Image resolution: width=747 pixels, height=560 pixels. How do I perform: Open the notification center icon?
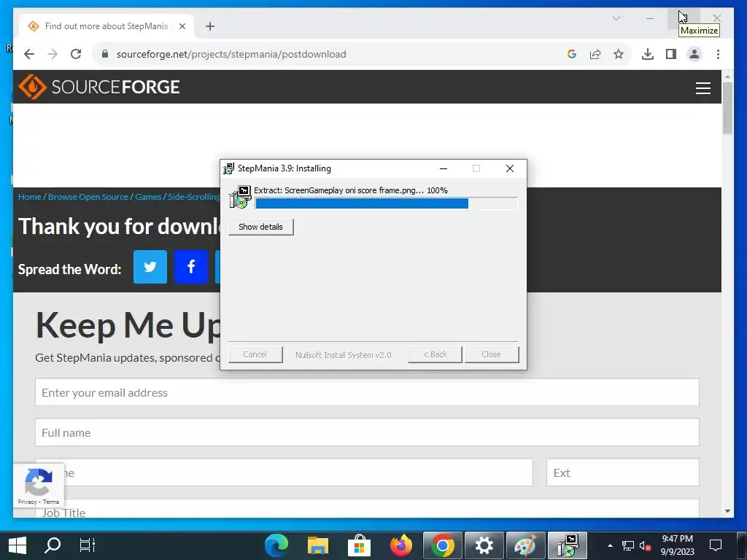point(716,545)
